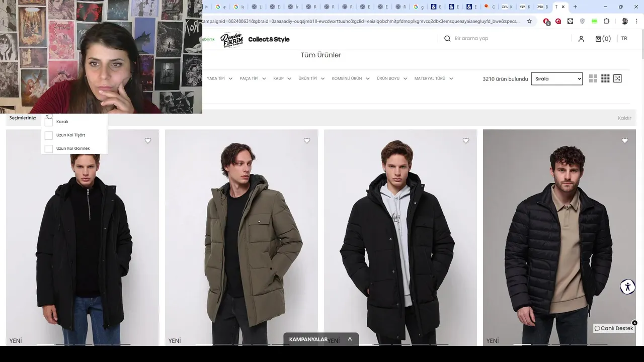Image resolution: width=644 pixels, height=362 pixels.
Task: Click the TR language selector
Action: (x=624, y=39)
